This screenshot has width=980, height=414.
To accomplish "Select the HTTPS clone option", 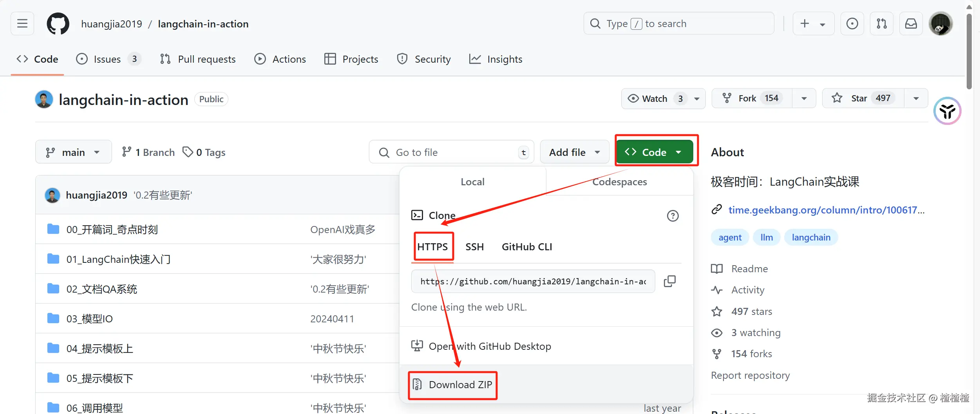I will [x=432, y=247].
